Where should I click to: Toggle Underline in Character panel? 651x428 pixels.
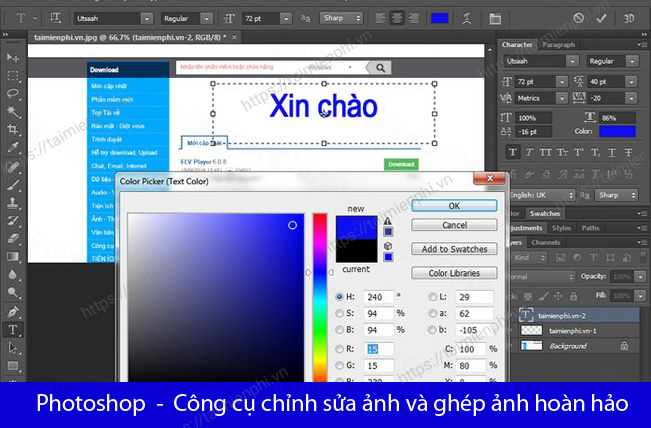click(612, 152)
